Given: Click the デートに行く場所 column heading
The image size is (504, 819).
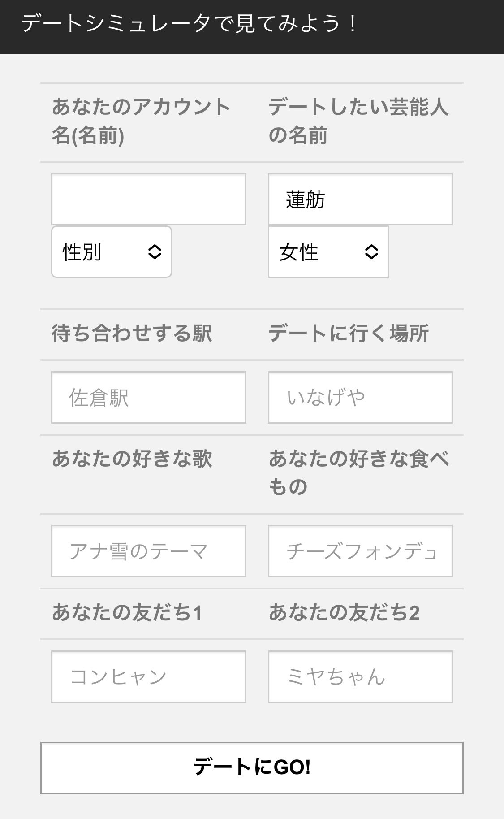Looking at the screenshot, I should coord(349,334).
